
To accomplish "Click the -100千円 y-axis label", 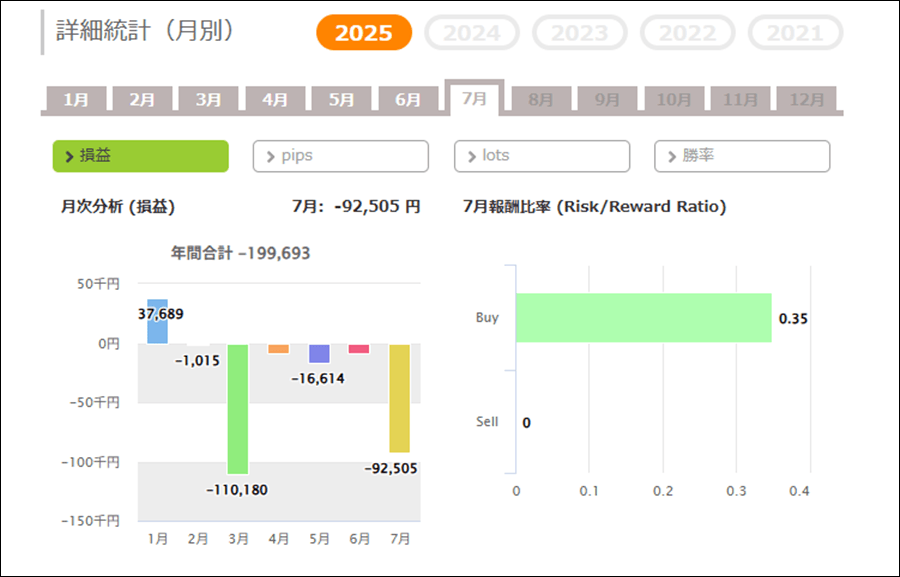I will (x=91, y=462).
